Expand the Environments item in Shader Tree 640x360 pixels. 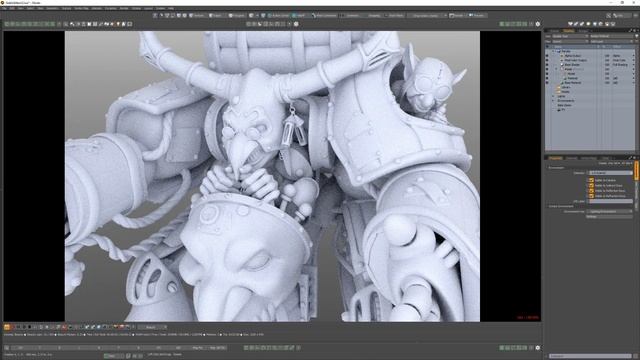click(553, 101)
